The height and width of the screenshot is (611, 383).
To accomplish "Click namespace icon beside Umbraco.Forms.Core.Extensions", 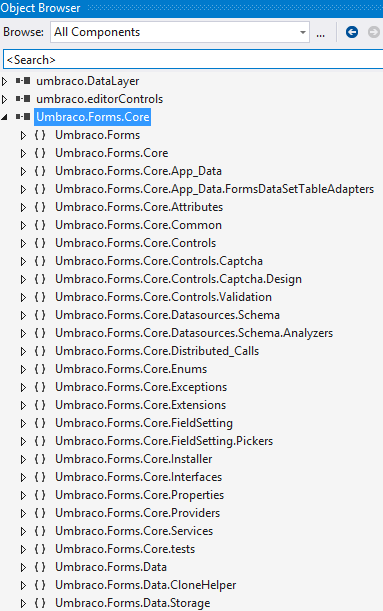I will [x=40, y=405].
